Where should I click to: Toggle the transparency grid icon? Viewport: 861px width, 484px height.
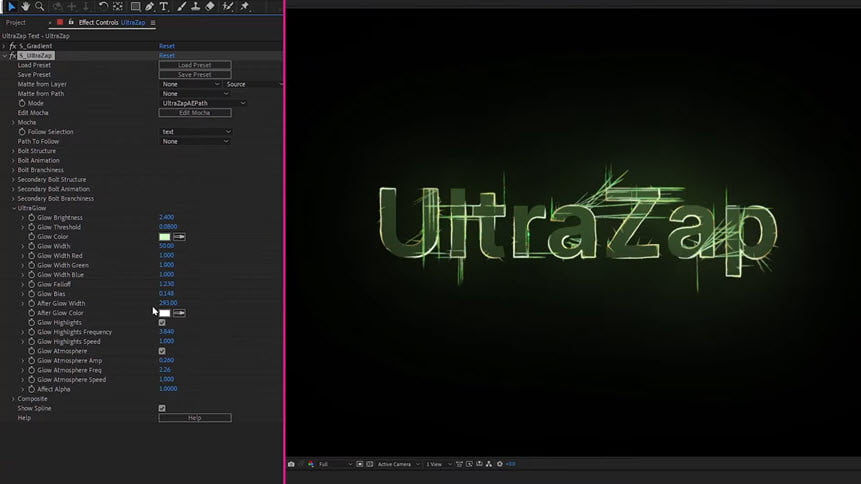[370, 464]
